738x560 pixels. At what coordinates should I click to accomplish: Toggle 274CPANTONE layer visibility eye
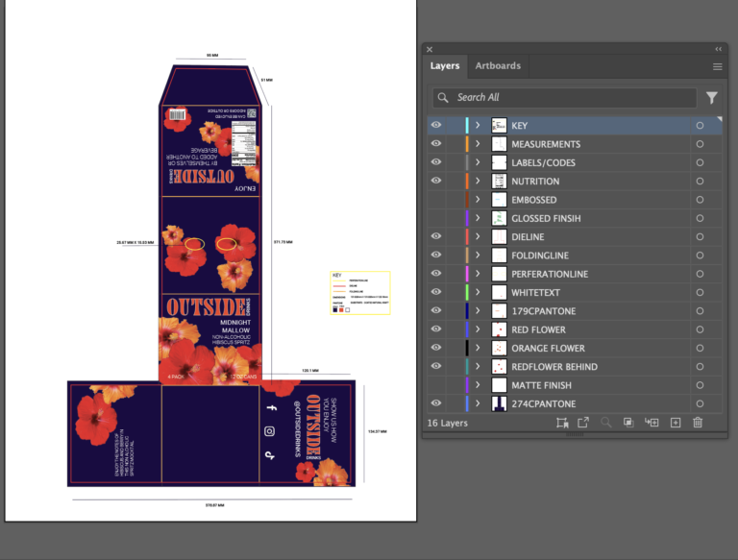[x=436, y=402]
